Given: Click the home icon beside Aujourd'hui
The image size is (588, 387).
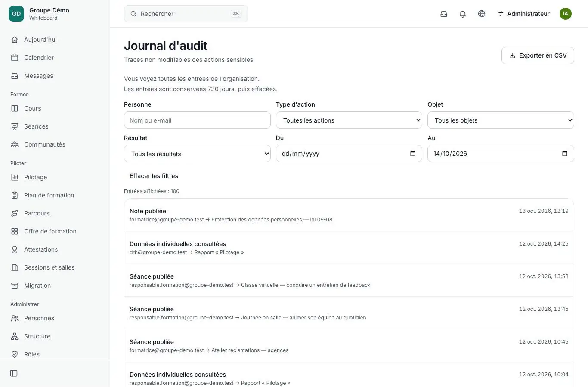Looking at the screenshot, I should (x=15, y=40).
